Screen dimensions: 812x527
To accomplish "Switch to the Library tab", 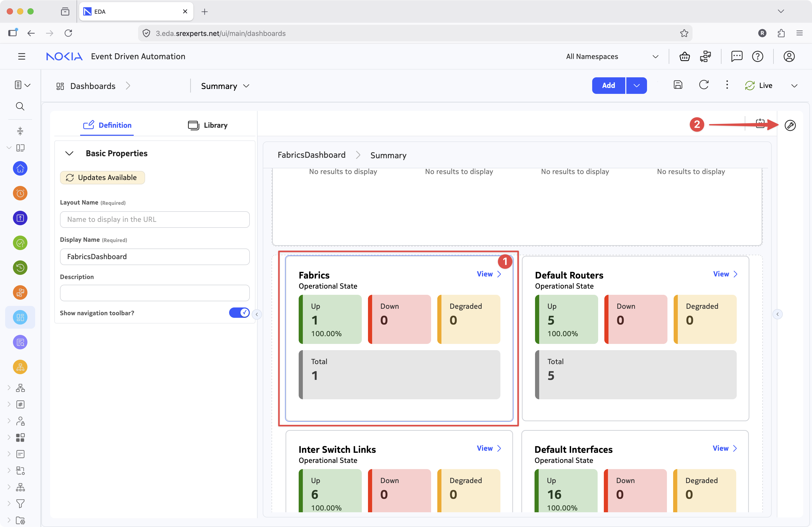I will [x=207, y=125].
